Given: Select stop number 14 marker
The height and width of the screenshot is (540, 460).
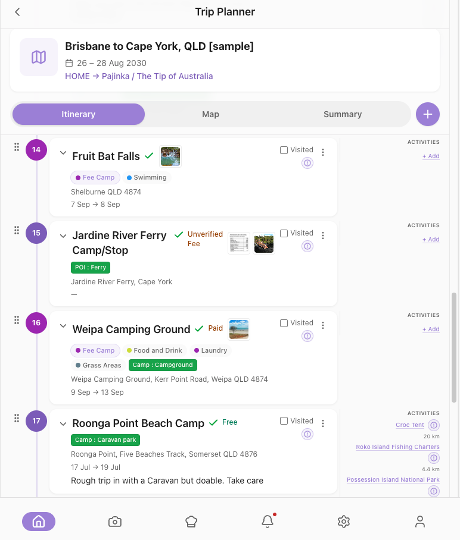Looking at the screenshot, I should [x=36, y=150].
